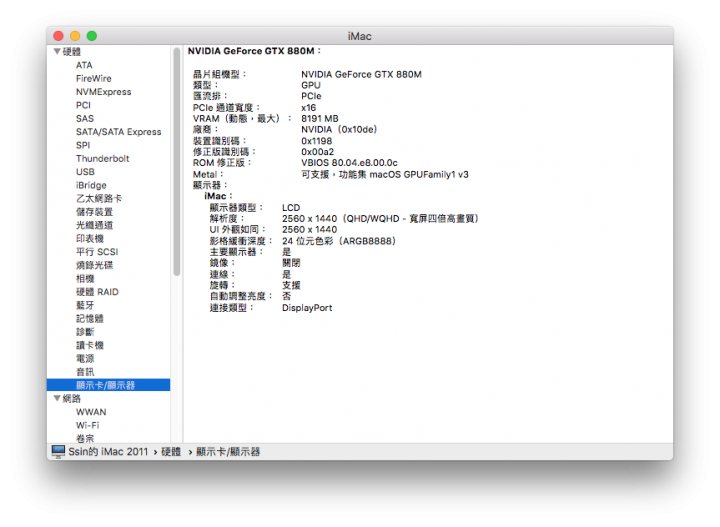Click the NVIDIA GeForce GTX 880M heading

coord(254,51)
